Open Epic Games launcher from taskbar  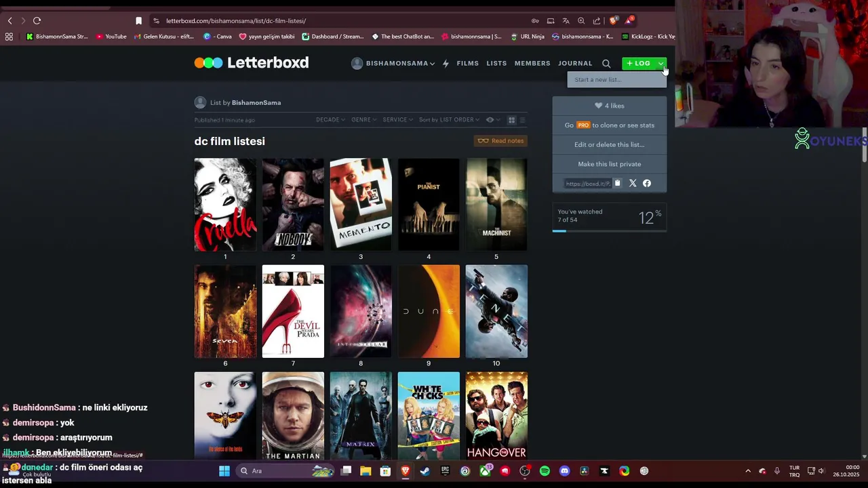point(446,471)
